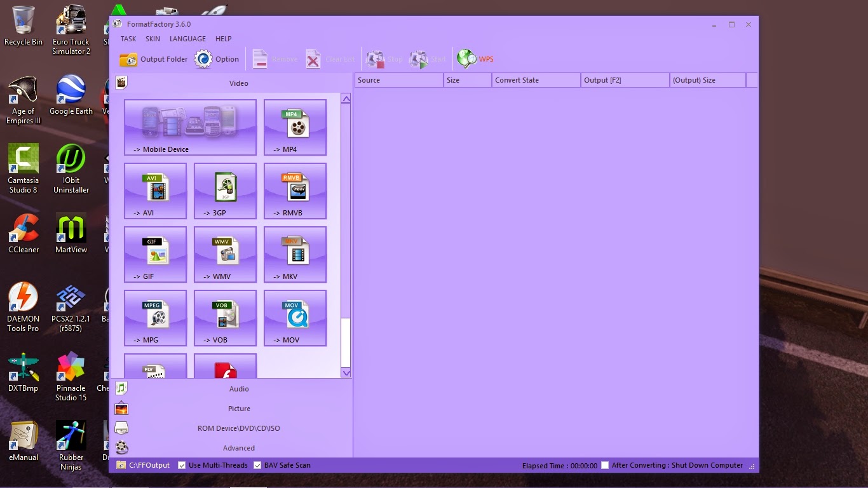Select the AVI conversion tile
The height and width of the screenshot is (488, 868).
[156, 191]
